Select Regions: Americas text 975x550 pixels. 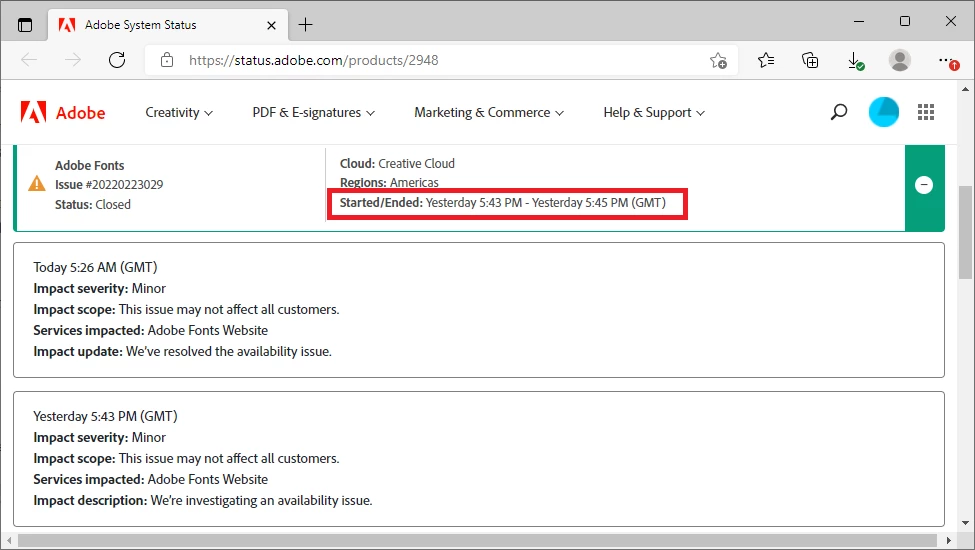pos(389,183)
